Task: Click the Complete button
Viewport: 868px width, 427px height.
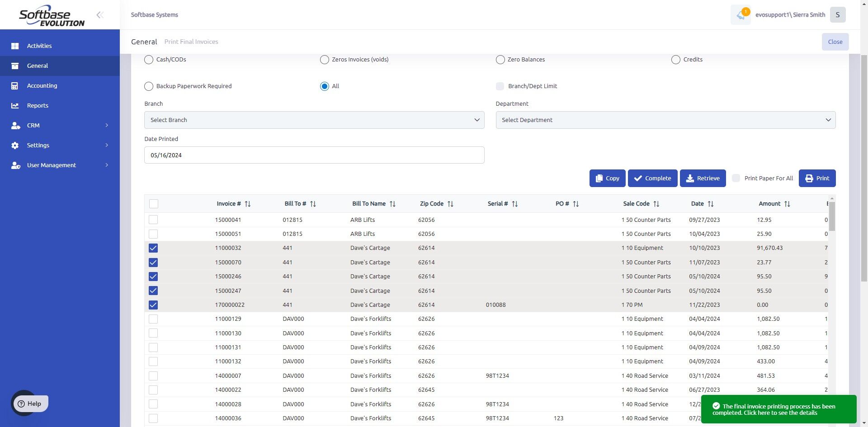Action: click(652, 178)
